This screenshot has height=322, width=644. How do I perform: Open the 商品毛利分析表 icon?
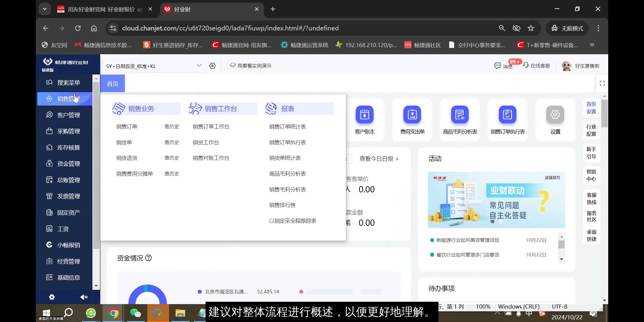click(459, 119)
